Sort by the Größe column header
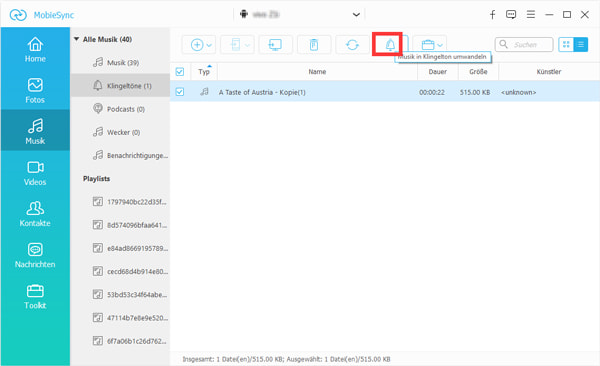Image resolution: width=600 pixels, height=366 pixels. point(478,72)
